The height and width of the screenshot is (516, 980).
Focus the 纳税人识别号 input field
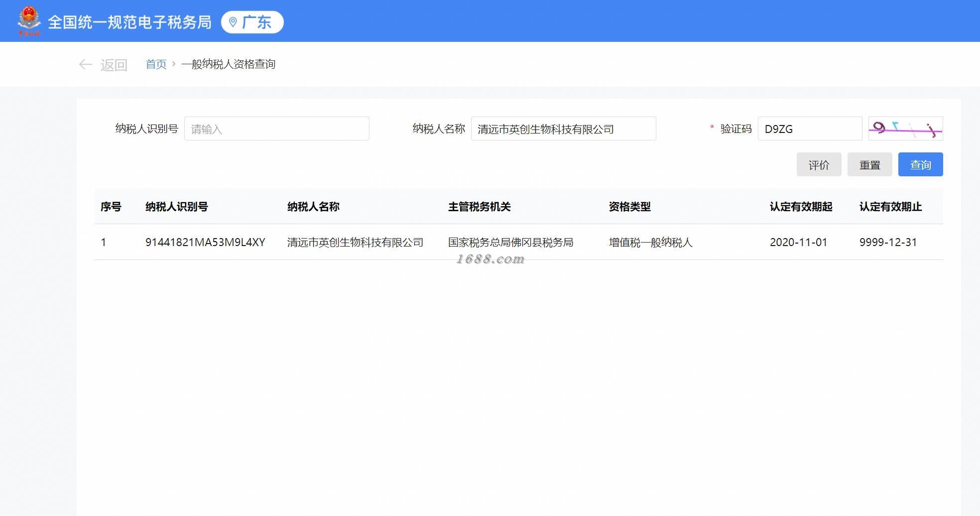point(277,129)
